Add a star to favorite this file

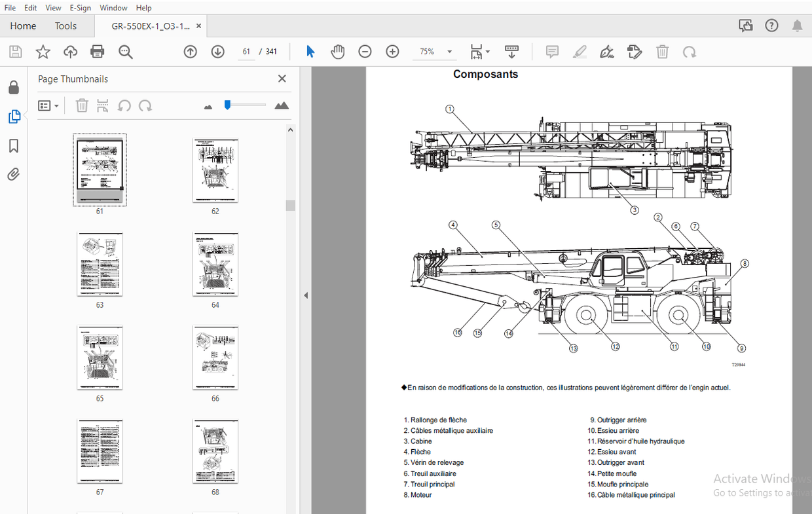(43, 52)
